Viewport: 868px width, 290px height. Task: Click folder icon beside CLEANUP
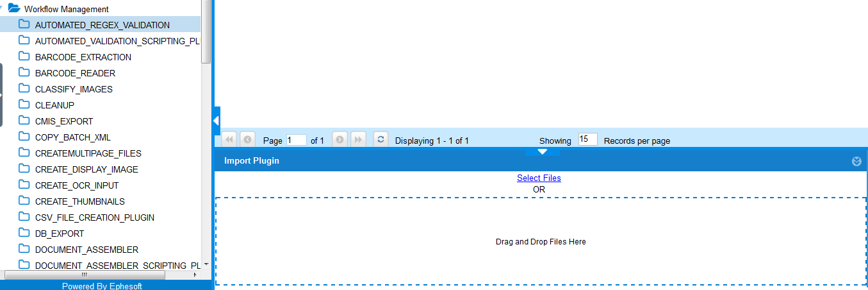pyautogui.click(x=24, y=105)
